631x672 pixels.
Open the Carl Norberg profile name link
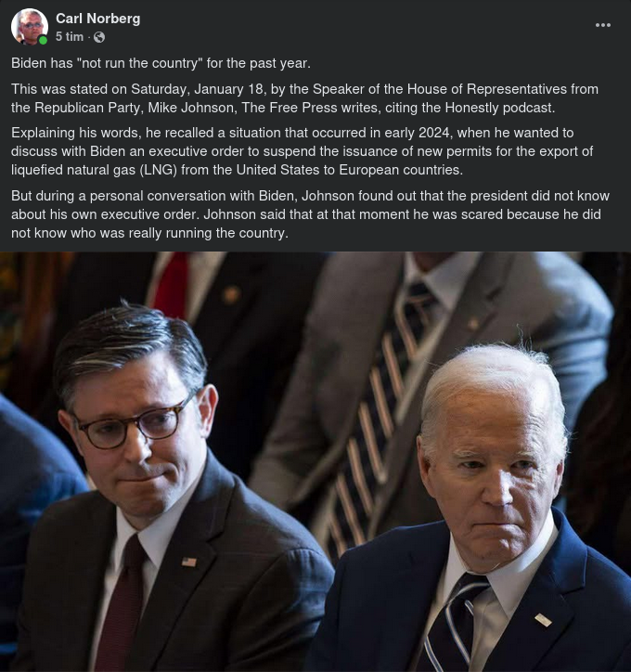tap(97, 19)
